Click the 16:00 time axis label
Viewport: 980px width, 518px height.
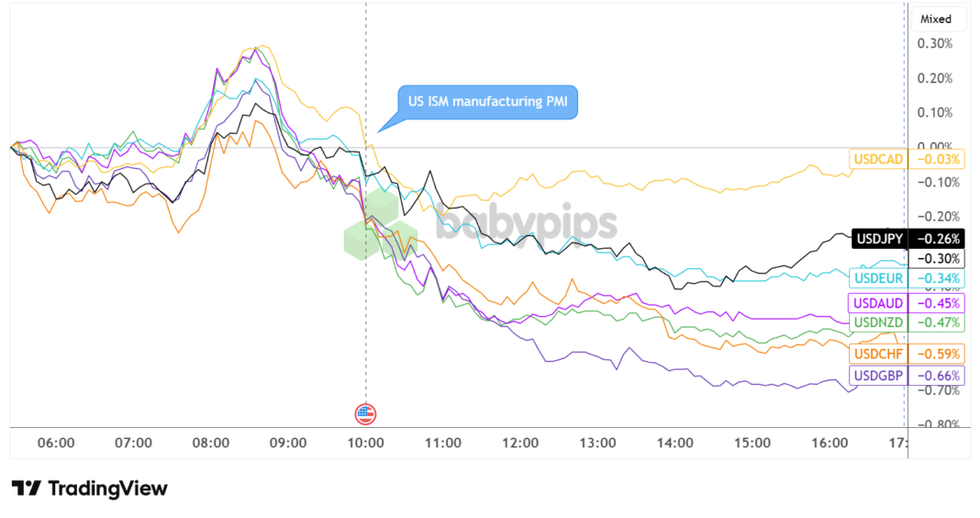coord(830,443)
